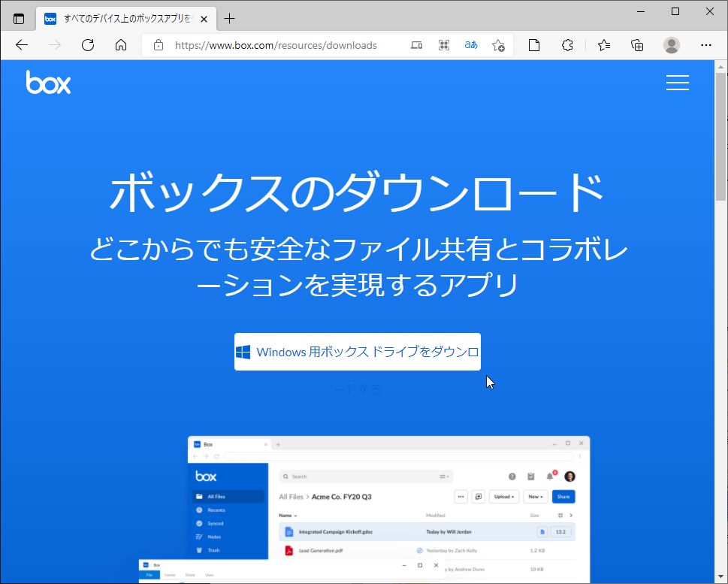This screenshot has height=584, width=728.
Task: Open the Collections icon in the toolbar
Action: point(639,45)
